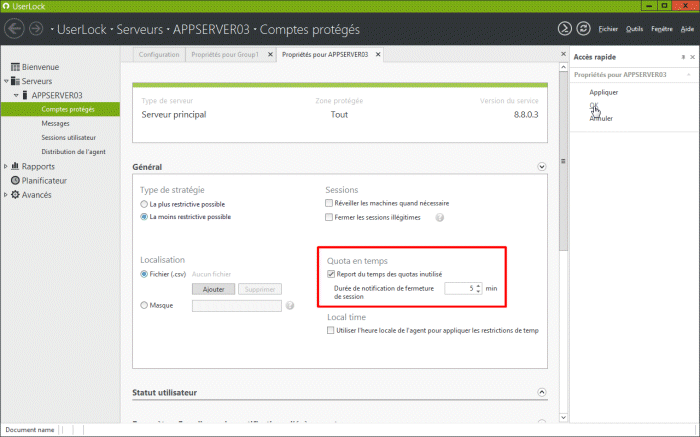Click the scrollbar up arrow

click(x=563, y=67)
